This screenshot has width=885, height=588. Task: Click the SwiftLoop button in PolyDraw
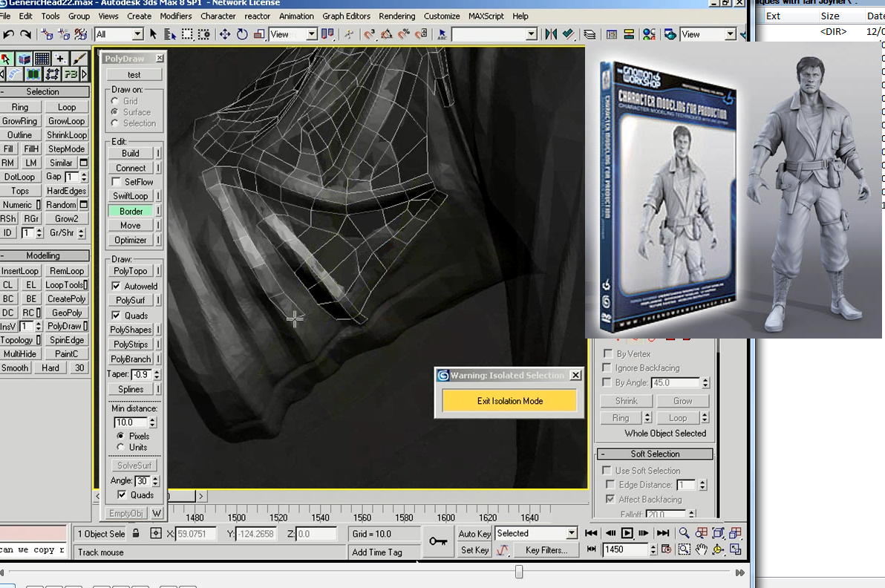coord(131,196)
